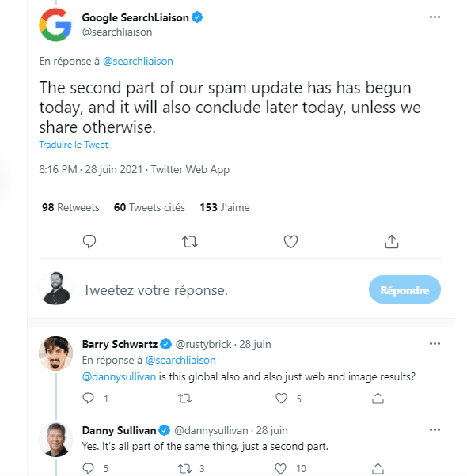Open the @dannysullivan mention in Barry's reply
The height and width of the screenshot is (476, 467).
(x=119, y=376)
